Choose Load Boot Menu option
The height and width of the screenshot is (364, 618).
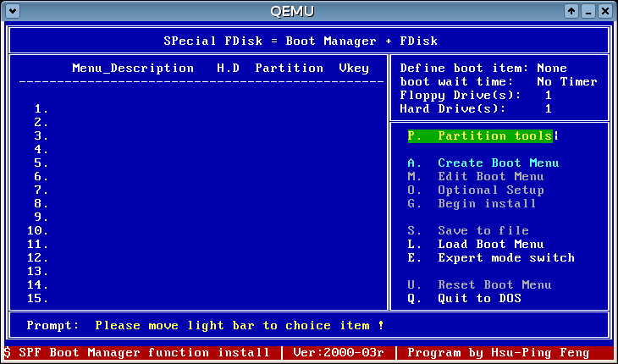tap(476, 244)
